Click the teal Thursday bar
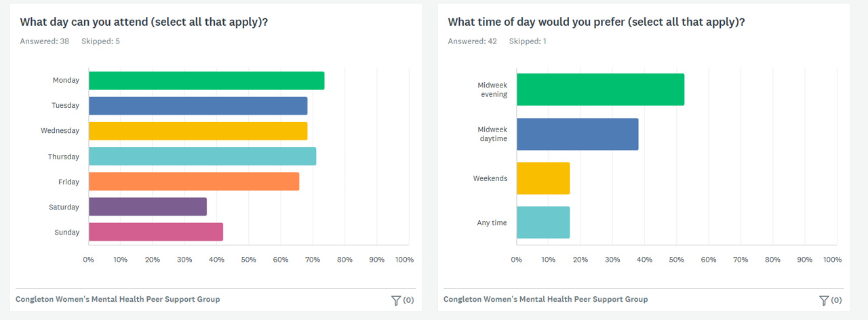The width and height of the screenshot is (868, 320). tap(202, 157)
